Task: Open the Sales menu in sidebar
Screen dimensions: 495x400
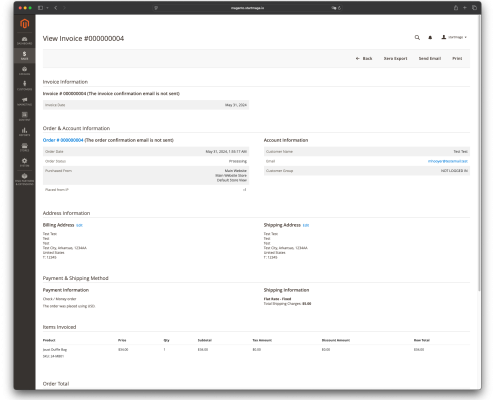Action: (24, 56)
